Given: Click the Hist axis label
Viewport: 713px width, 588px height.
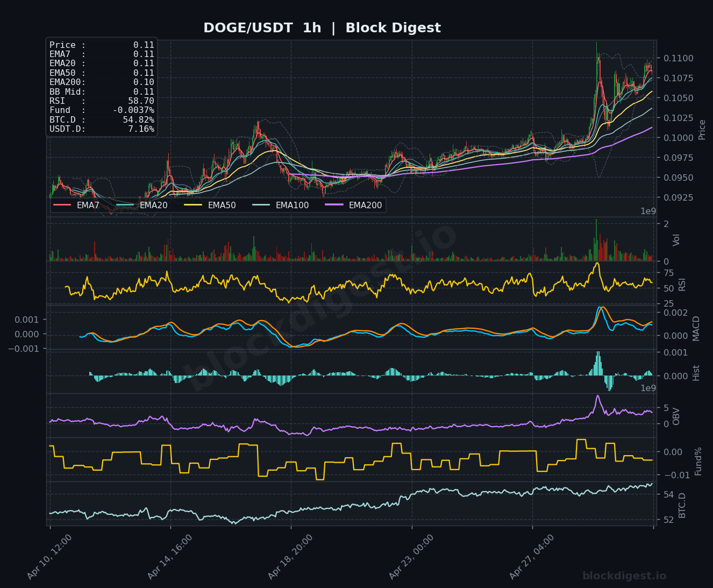Looking at the screenshot, I should point(696,373).
